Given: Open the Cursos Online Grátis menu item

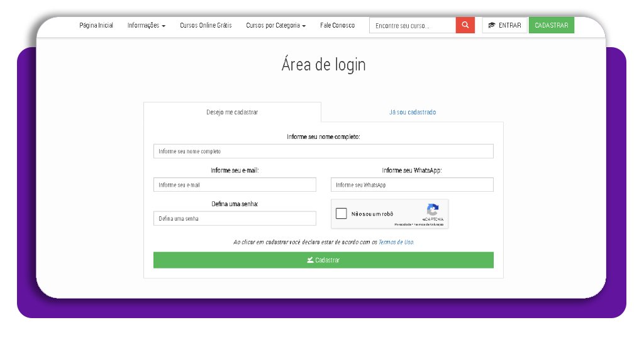Looking at the screenshot, I should pyautogui.click(x=206, y=26).
